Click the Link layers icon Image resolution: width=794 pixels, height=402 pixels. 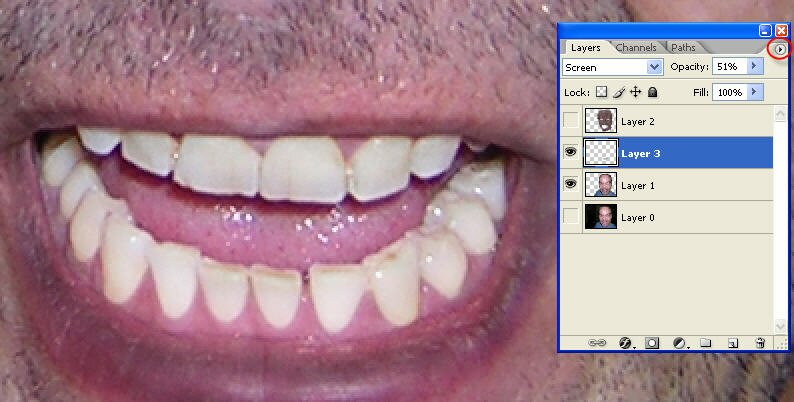pos(597,343)
